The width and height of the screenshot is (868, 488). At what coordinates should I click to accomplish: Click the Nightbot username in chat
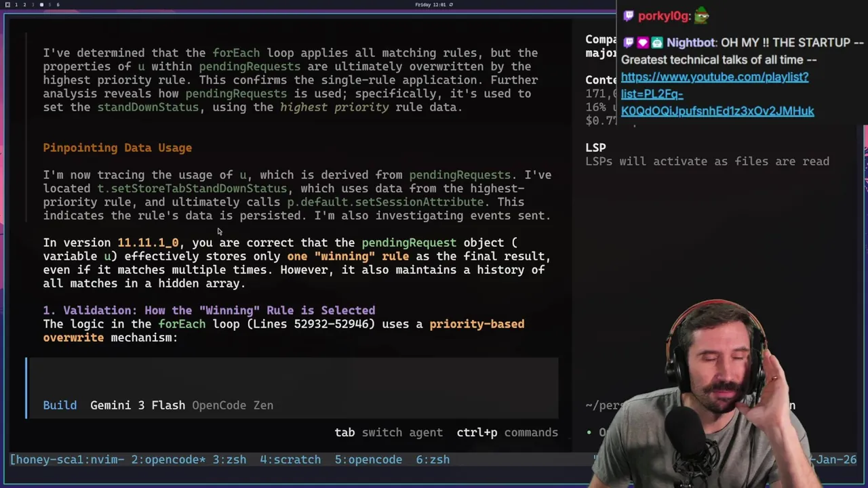(690, 43)
